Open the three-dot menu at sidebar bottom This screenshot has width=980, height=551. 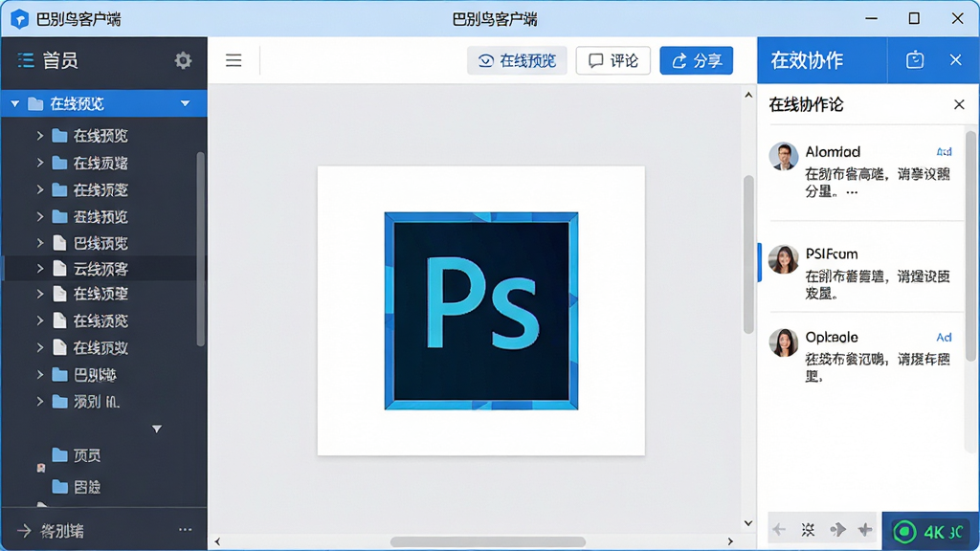pyautogui.click(x=185, y=530)
